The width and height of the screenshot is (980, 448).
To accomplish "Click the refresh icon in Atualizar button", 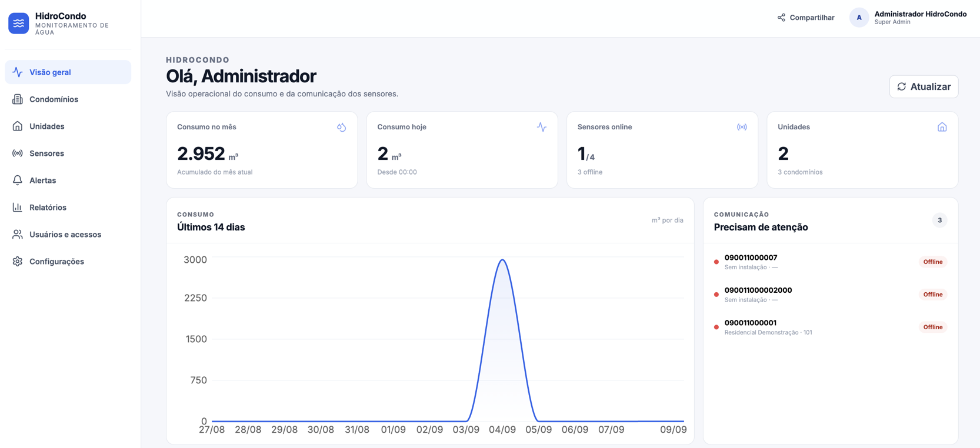I will point(902,87).
